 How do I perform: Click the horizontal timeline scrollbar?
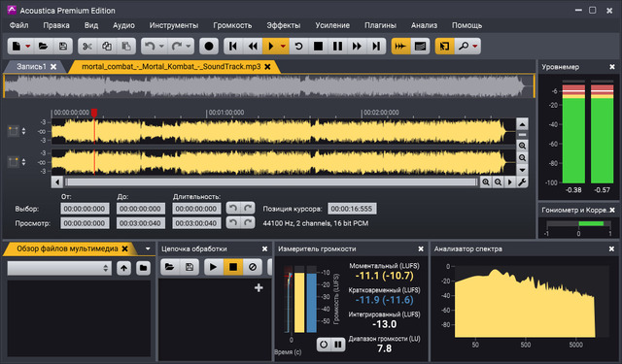tap(271, 182)
